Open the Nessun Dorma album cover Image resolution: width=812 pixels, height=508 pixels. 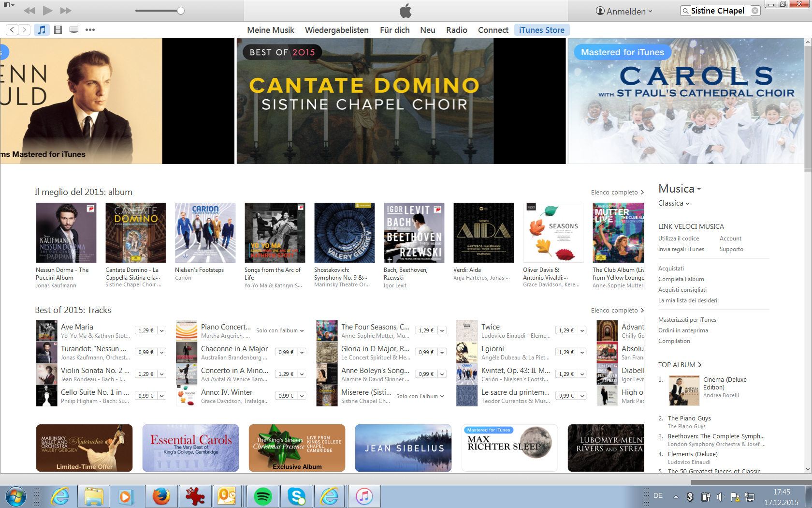tap(66, 233)
